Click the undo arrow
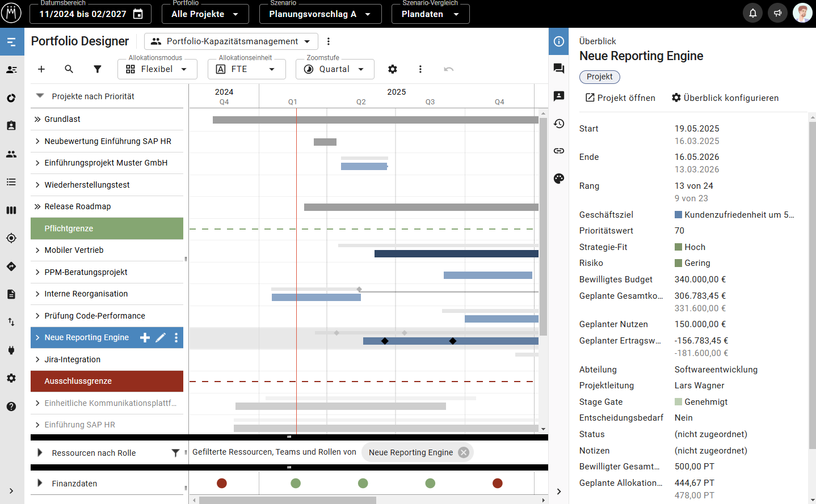The width and height of the screenshot is (816, 504). [448, 69]
